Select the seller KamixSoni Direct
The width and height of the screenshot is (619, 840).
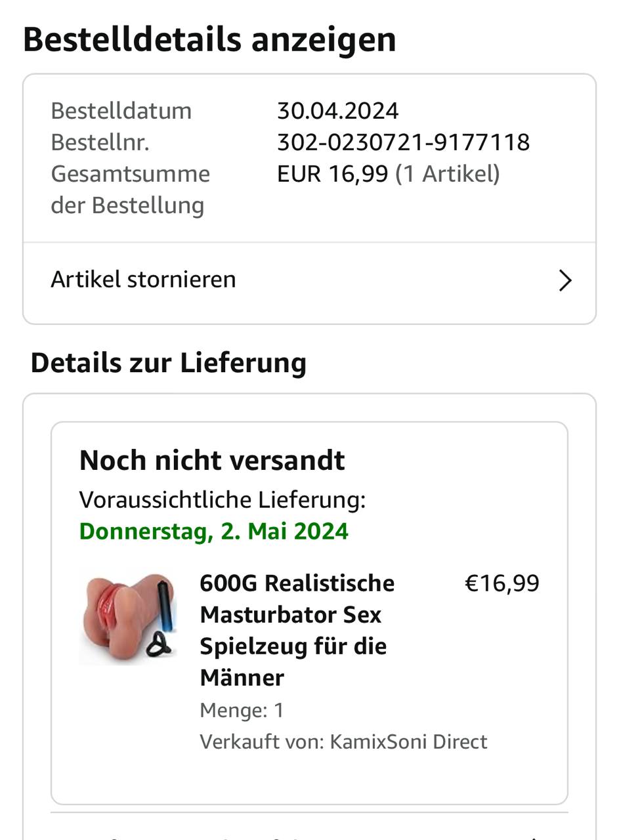[x=408, y=742]
